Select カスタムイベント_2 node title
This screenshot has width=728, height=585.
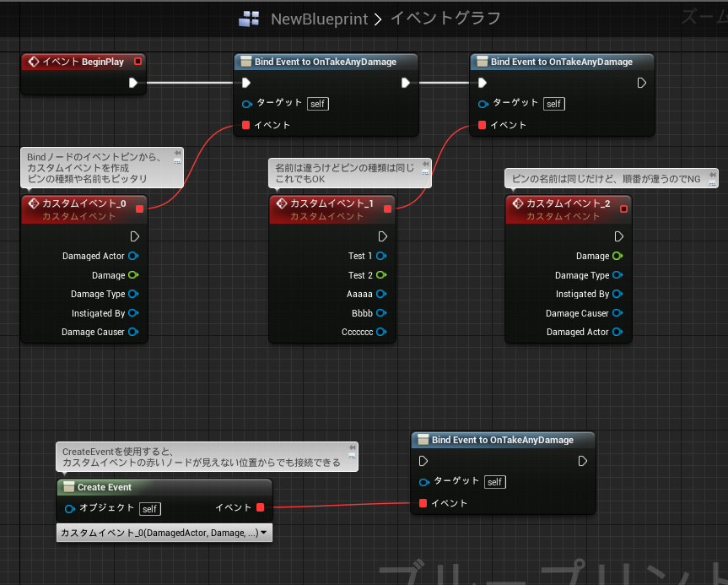(x=569, y=203)
